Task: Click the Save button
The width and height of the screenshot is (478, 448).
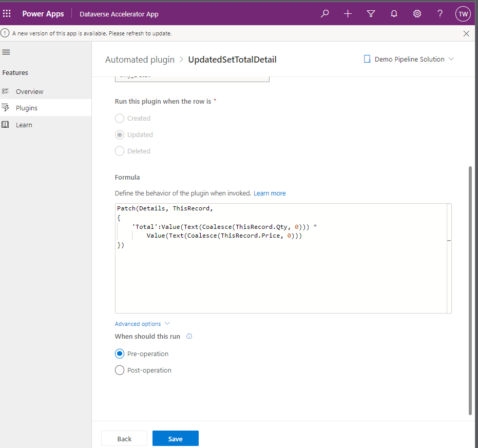Action: point(176,439)
